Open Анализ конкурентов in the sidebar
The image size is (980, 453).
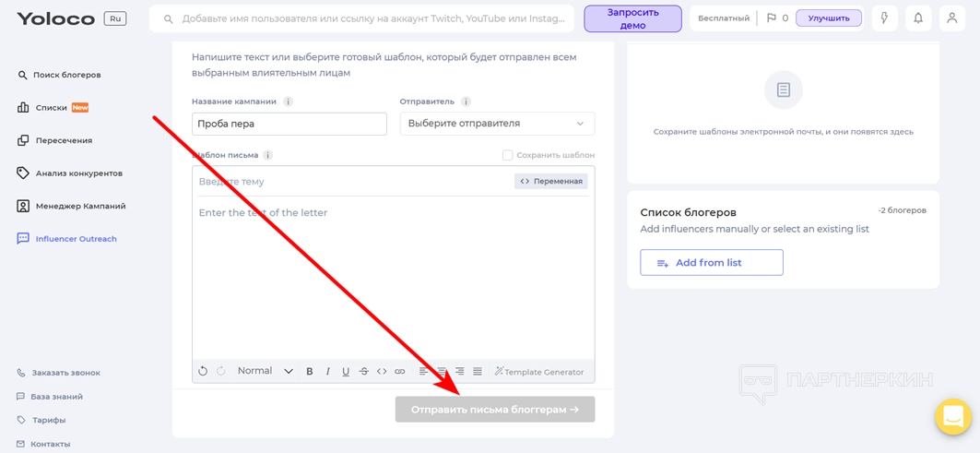(x=78, y=173)
